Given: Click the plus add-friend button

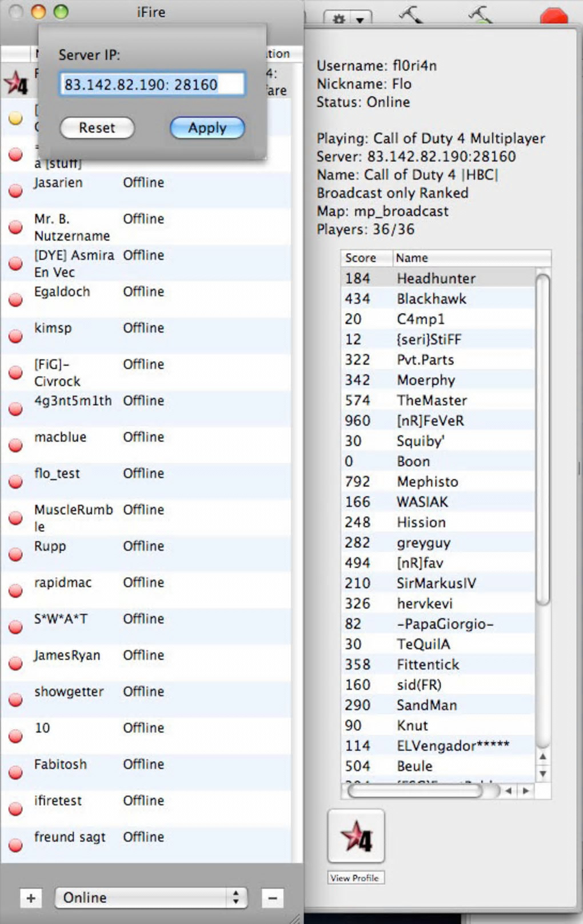Looking at the screenshot, I should coord(31,898).
